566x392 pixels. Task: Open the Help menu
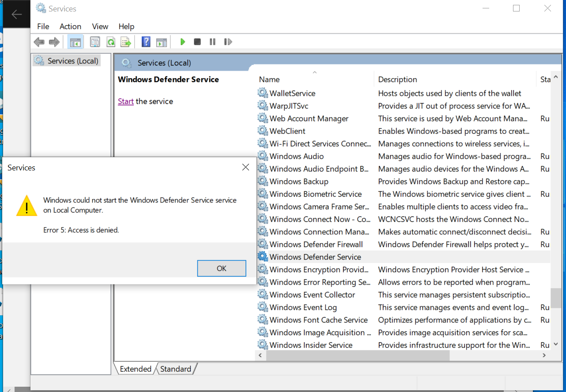click(x=126, y=26)
